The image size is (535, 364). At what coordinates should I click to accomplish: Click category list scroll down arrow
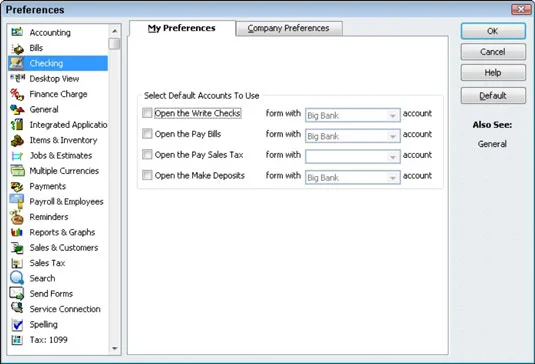115,348
